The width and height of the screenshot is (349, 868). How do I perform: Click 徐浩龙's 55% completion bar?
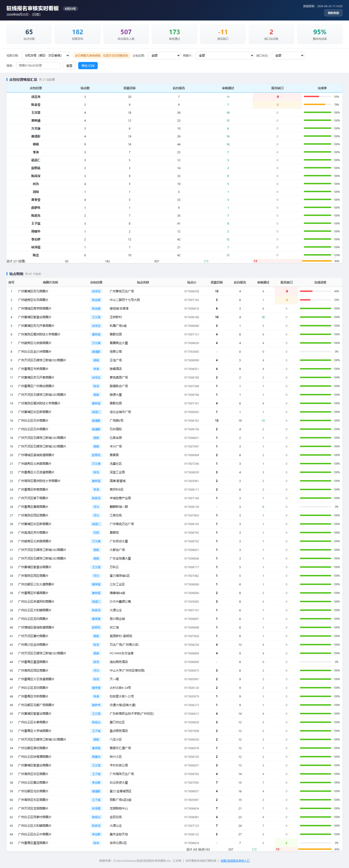[x=317, y=97]
